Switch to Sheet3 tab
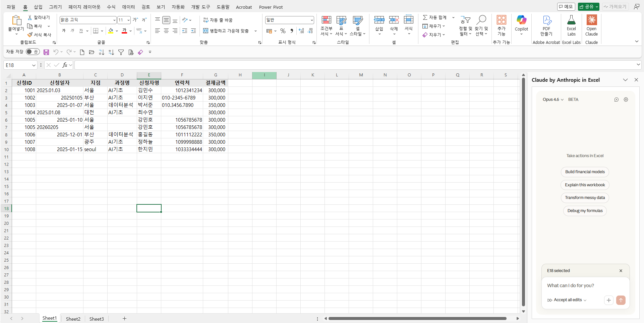This screenshot has width=644, height=323. [x=97, y=319]
